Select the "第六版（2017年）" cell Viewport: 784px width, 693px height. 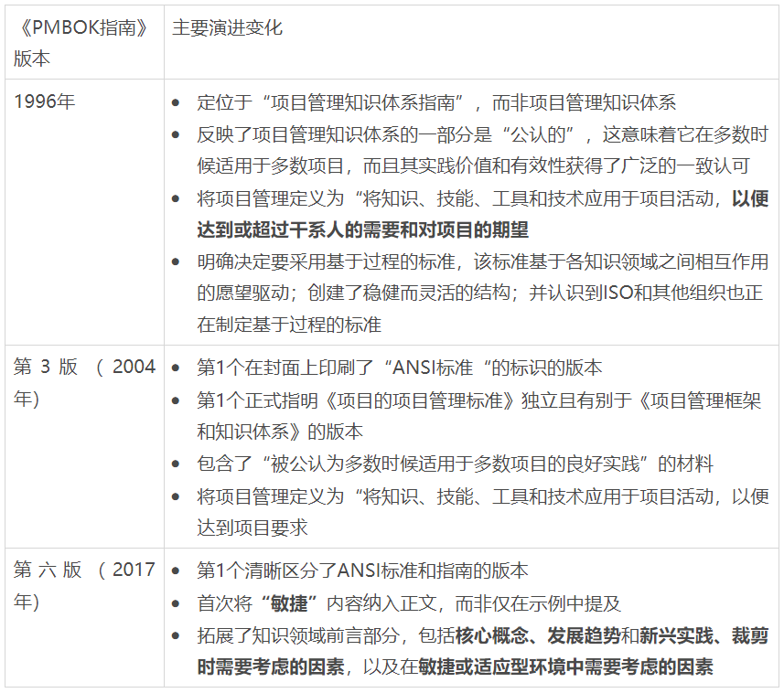pyautogui.click(x=84, y=617)
